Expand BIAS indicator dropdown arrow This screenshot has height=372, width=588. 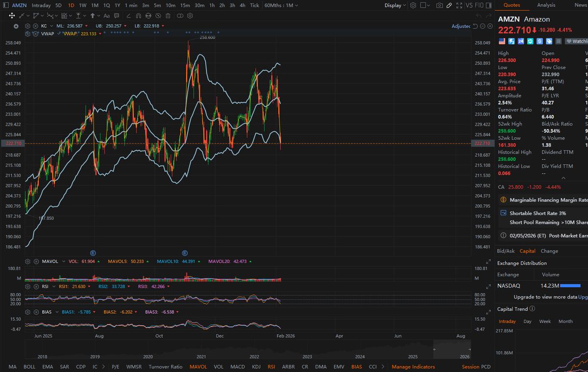[x=57, y=312]
